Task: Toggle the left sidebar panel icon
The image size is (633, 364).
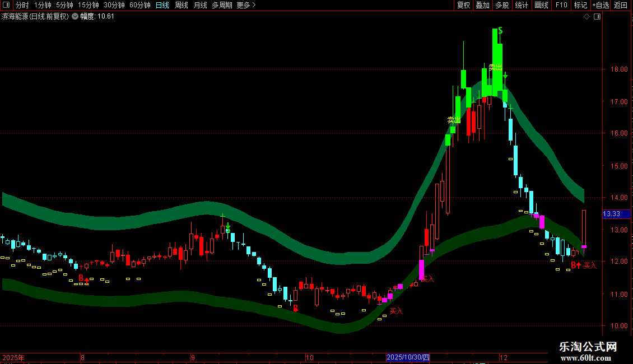Action: pos(6,5)
